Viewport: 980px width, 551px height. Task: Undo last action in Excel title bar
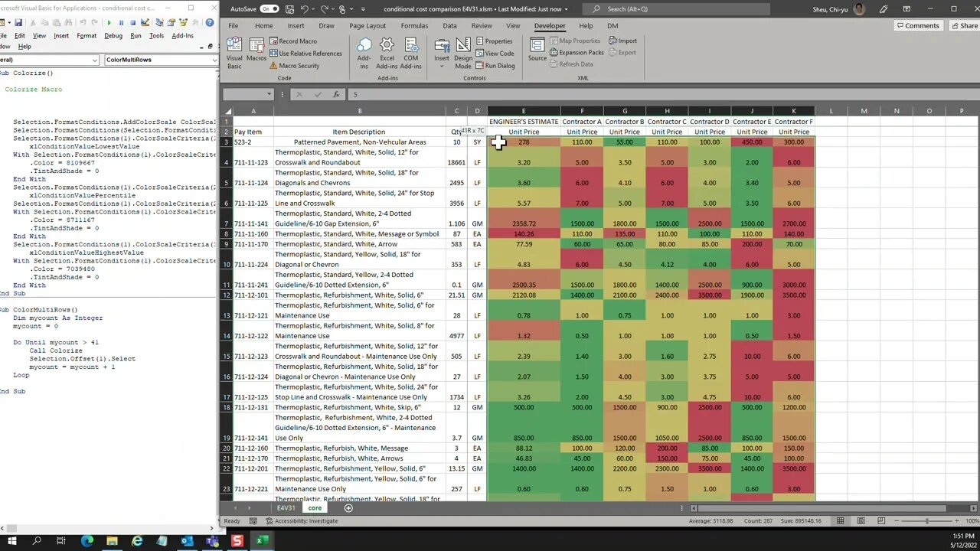coord(305,9)
